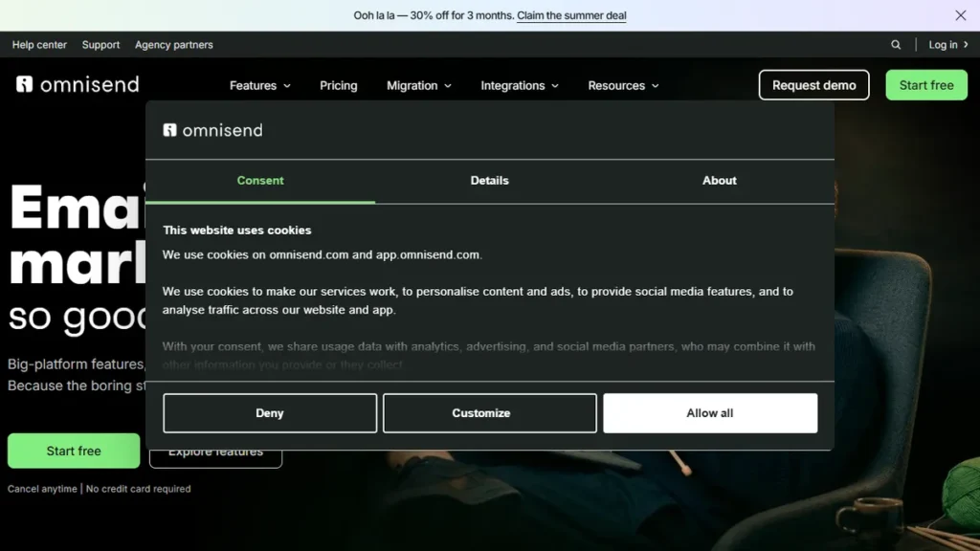Image resolution: width=980 pixels, height=551 pixels.
Task: Click the Omnisend logo in cookie dialog
Action: click(213, 130)
